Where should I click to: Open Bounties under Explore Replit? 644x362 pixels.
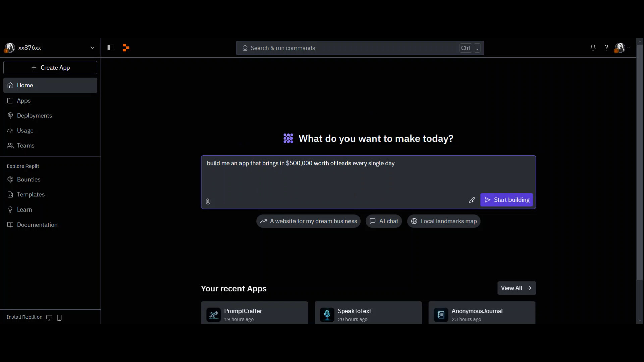50,180
